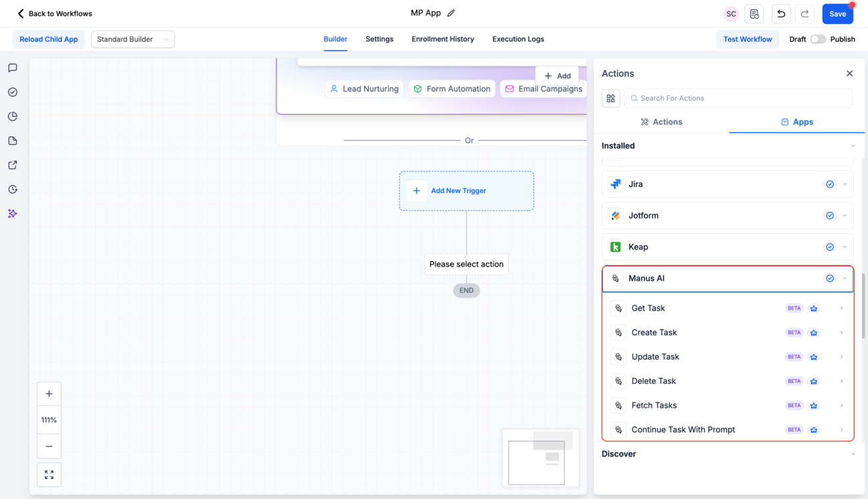The height and width of the screenshot is (499, 868).
Task: Click the Jira app logo in the Apps list
Action: click(x=616, y=183)
